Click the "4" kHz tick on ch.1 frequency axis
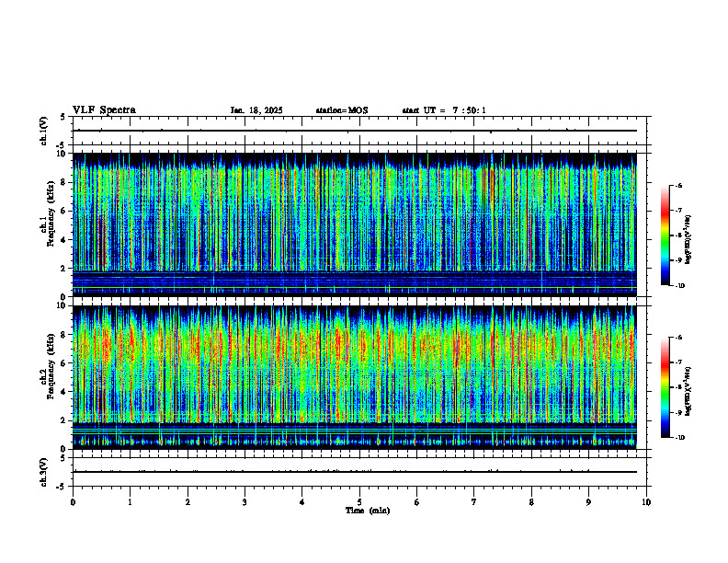 64,240
